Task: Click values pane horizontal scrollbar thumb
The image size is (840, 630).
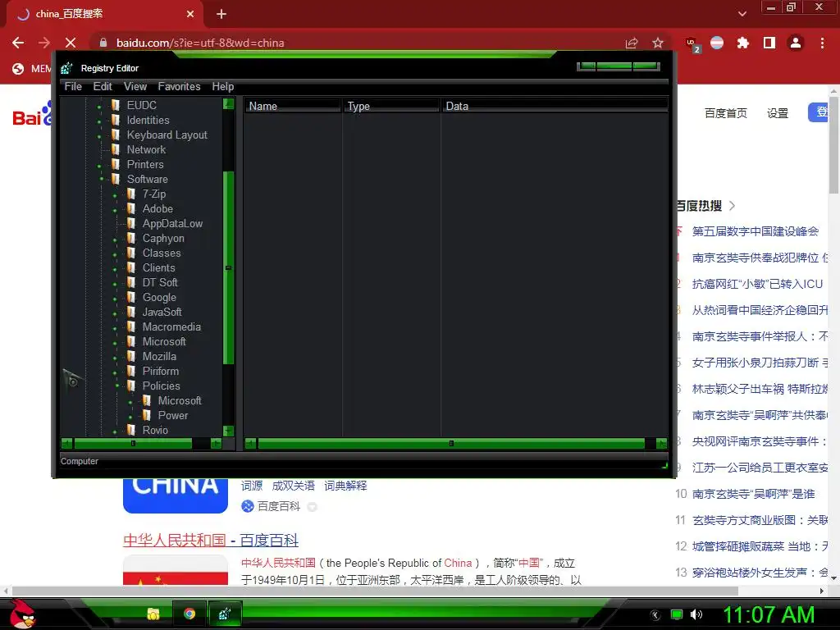Action: click(x=451, y=443)
